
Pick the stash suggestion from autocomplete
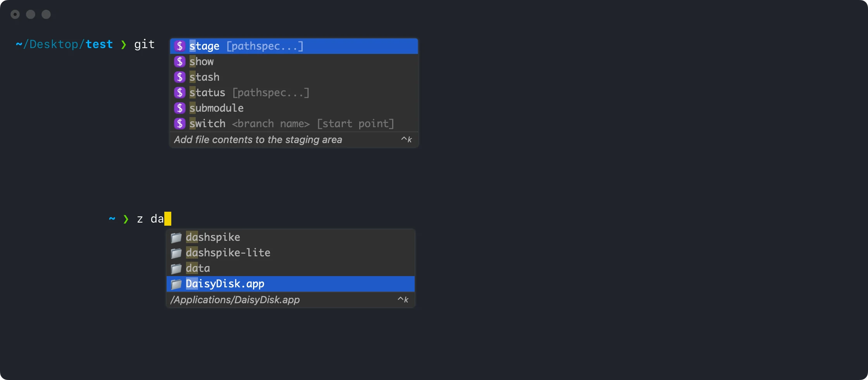(x=205, y=77)
